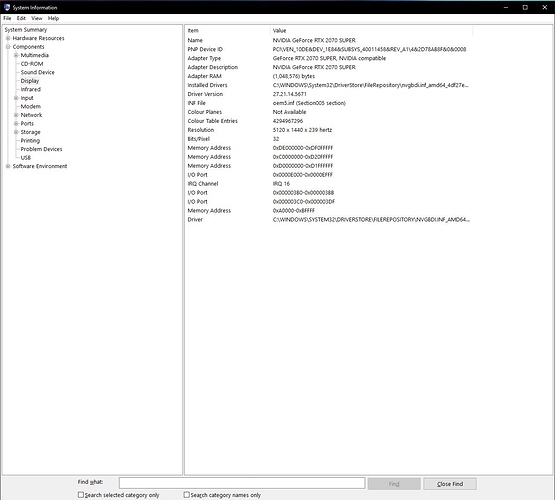Open the Edit menu

tap(21, 18)
